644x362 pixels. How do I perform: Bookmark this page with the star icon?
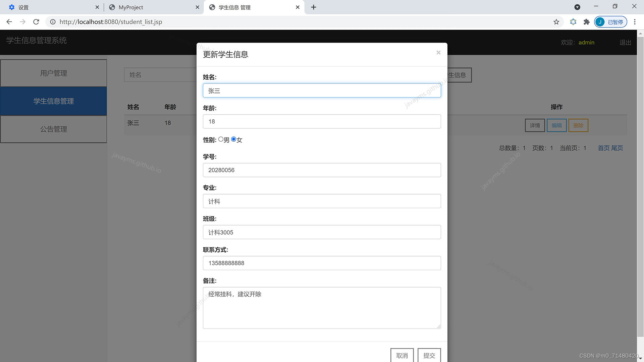[556, 22]
